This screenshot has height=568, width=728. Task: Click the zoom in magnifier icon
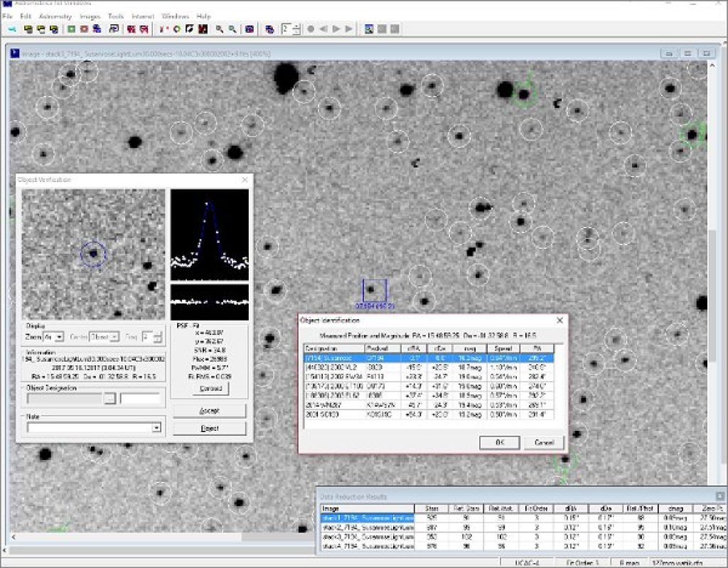pyautogui.click(x=219, y=29)
